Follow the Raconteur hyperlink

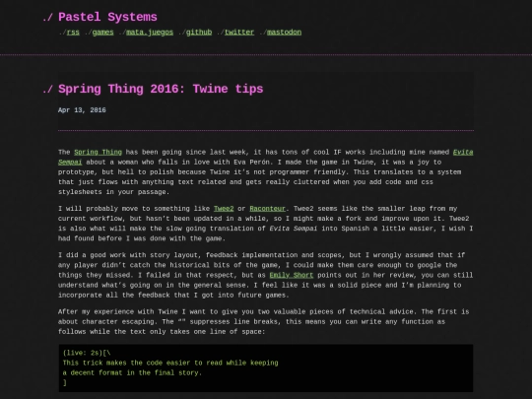(267, 209)
